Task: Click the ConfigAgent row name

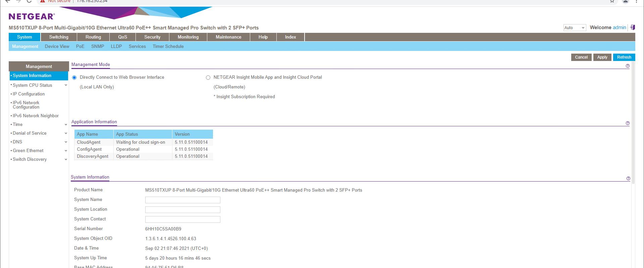Action: (89, 149)
